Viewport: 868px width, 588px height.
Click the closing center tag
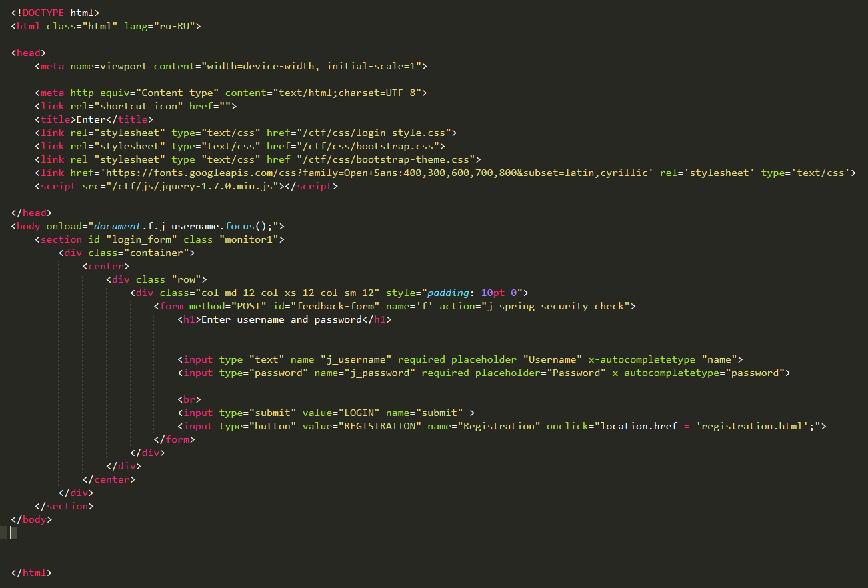coord(109,479)
